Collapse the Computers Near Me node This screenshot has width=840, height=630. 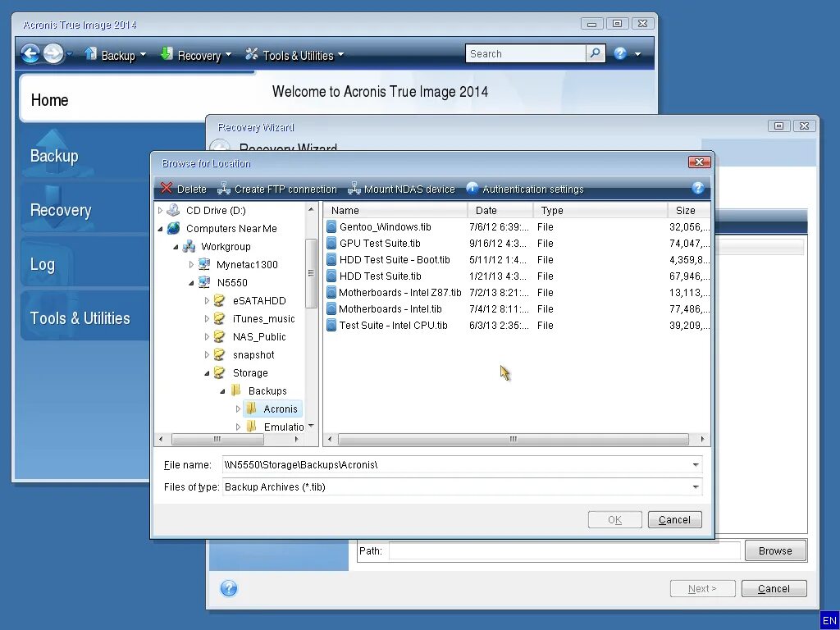click(x=160, y=229)
